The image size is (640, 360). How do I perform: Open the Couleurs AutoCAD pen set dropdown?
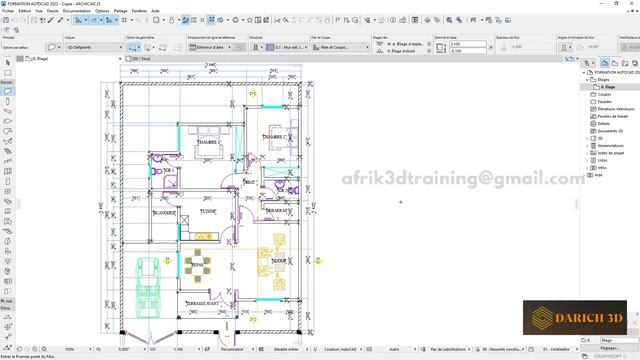click(341, 349)
